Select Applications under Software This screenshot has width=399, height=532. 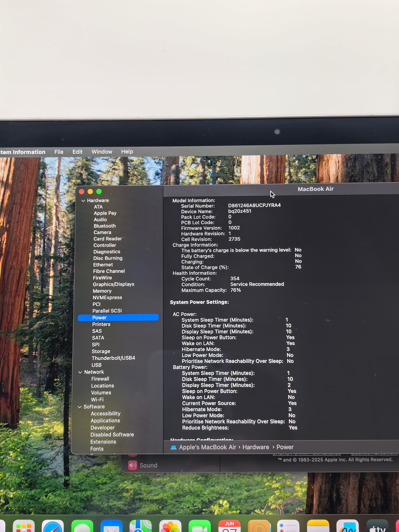tap(105, 421)
